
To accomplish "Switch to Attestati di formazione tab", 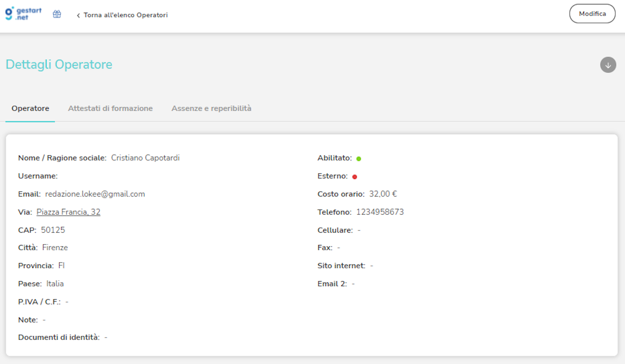I will click(110, 108).
